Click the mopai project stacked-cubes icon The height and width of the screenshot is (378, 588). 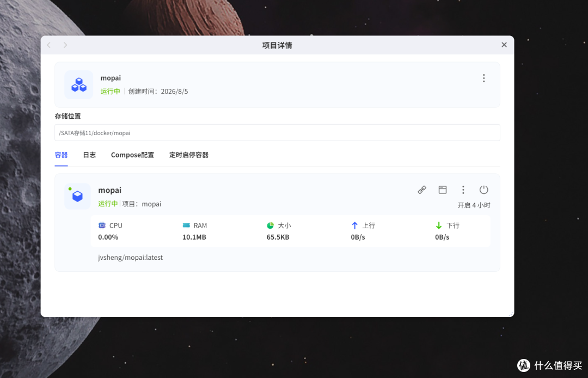pos(79,85)
